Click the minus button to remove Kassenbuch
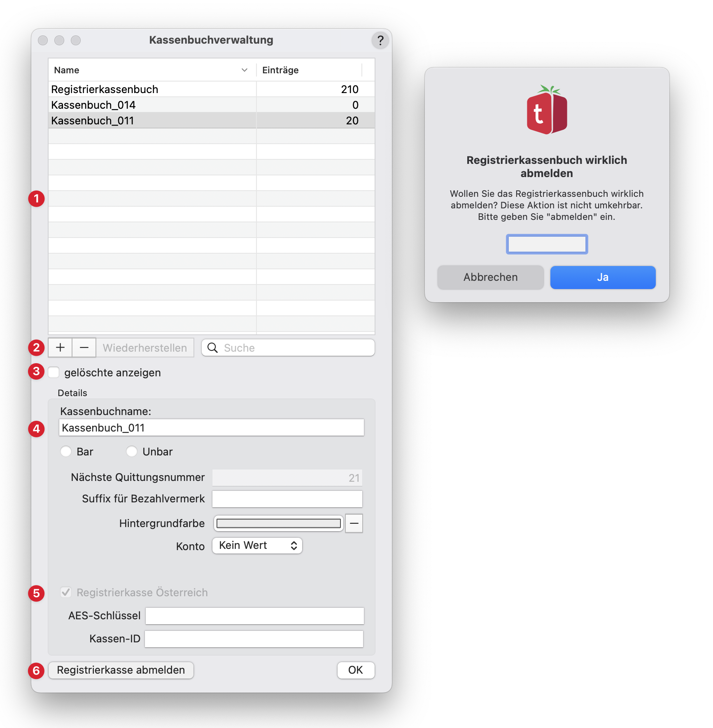The image size is (713, 728). click(84, 348)
